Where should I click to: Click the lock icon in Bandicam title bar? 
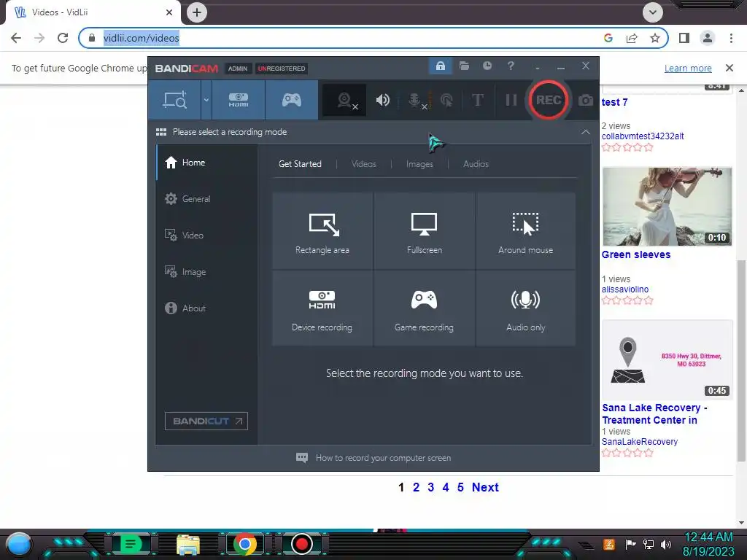440,66
